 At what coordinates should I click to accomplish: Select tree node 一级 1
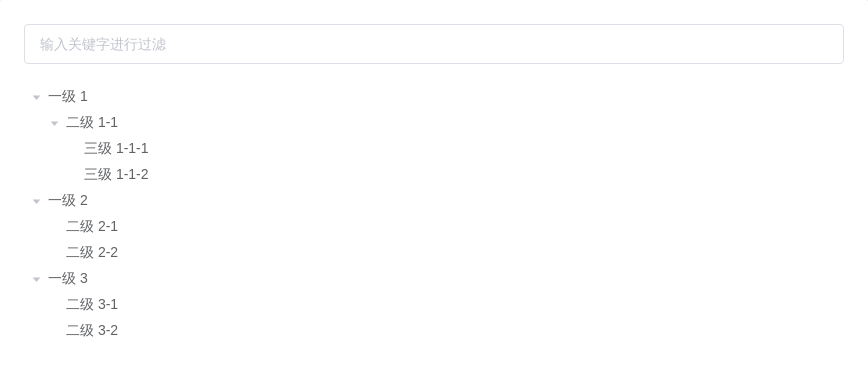pos(68,96)
